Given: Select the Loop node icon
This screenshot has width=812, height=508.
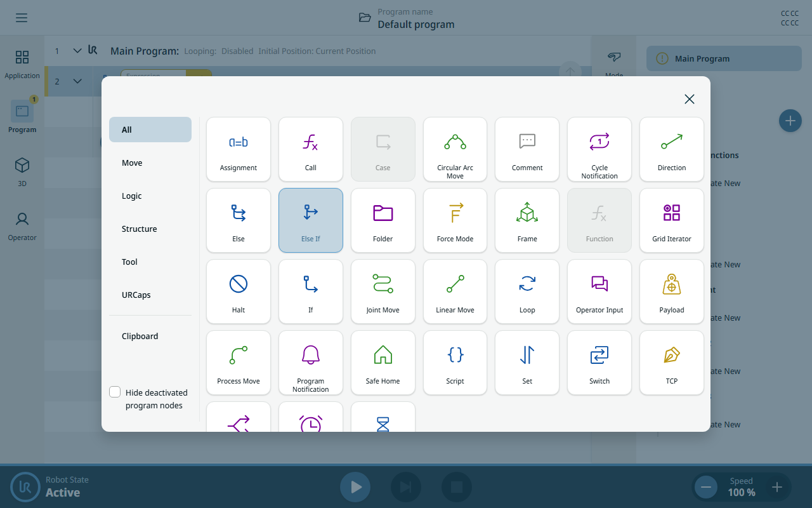Looking at the screenshot, I should pos(527,283).
